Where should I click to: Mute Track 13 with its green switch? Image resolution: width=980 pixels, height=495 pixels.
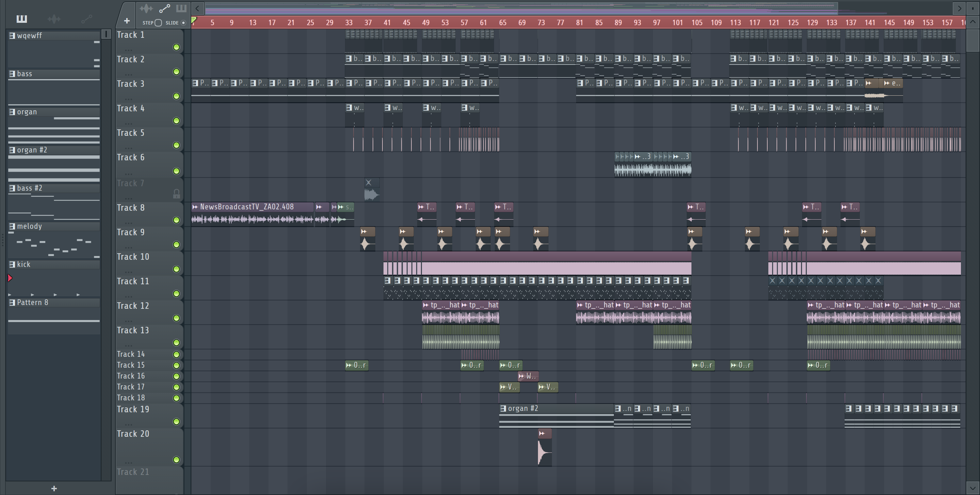(177, 343)
